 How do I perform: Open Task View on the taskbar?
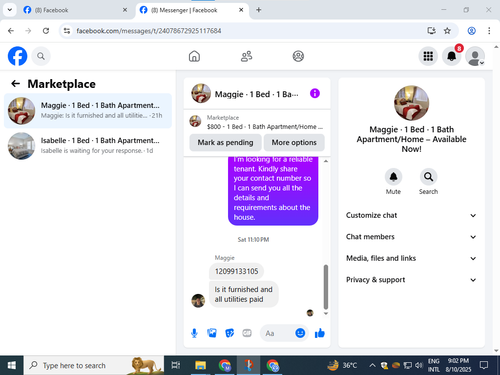coord(176,365)
